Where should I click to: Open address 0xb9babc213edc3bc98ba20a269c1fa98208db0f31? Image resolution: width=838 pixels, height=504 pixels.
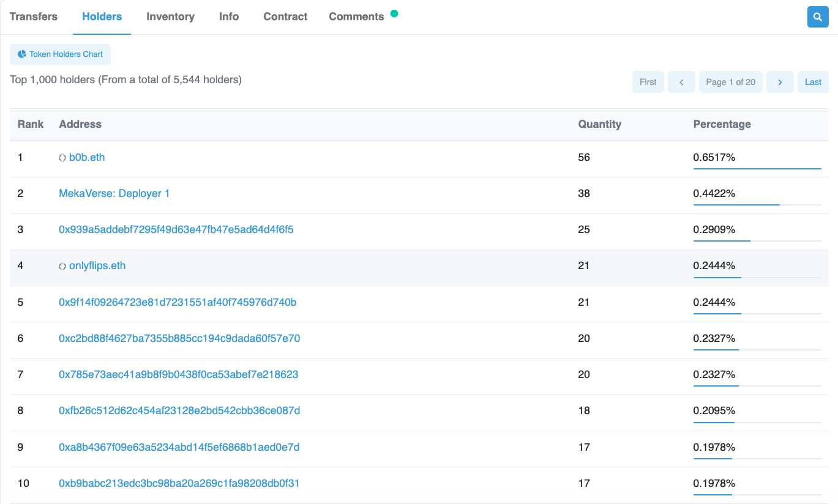(179, 483)
